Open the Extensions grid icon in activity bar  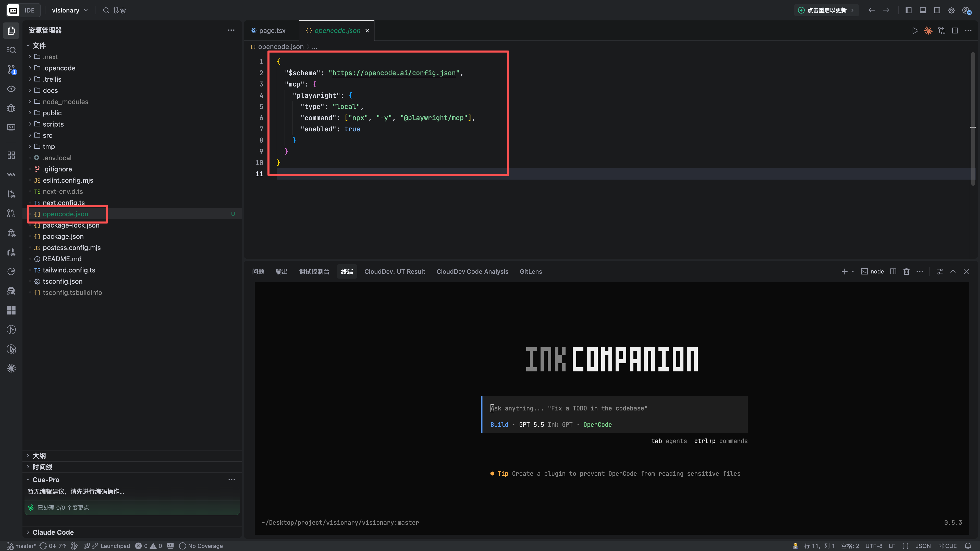click(11, 155)
